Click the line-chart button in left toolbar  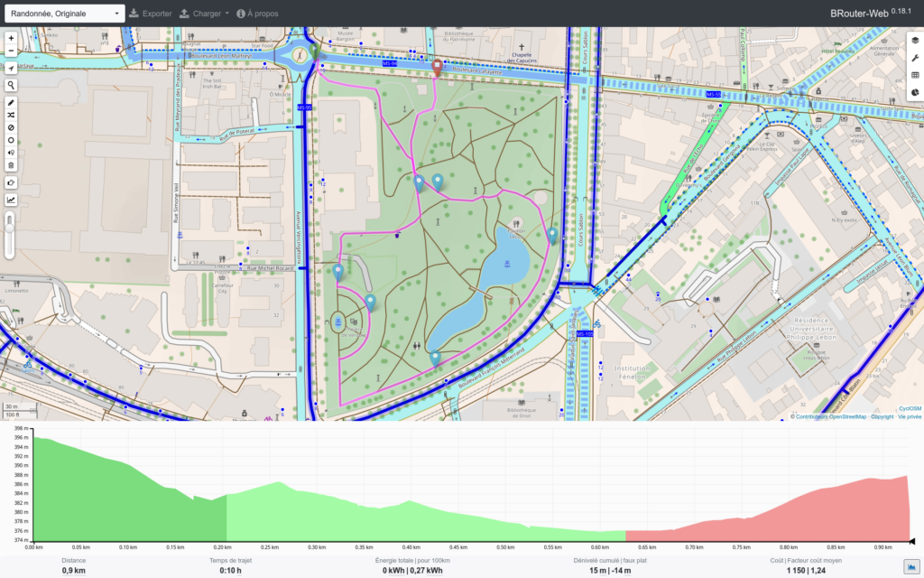[11, 200]
